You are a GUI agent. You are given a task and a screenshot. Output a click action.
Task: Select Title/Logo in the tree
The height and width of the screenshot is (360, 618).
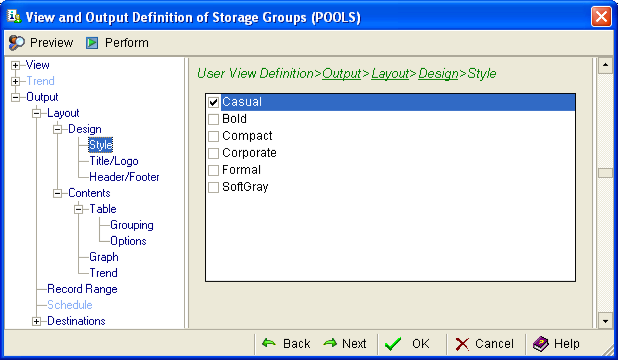click(x=114, y=161)
